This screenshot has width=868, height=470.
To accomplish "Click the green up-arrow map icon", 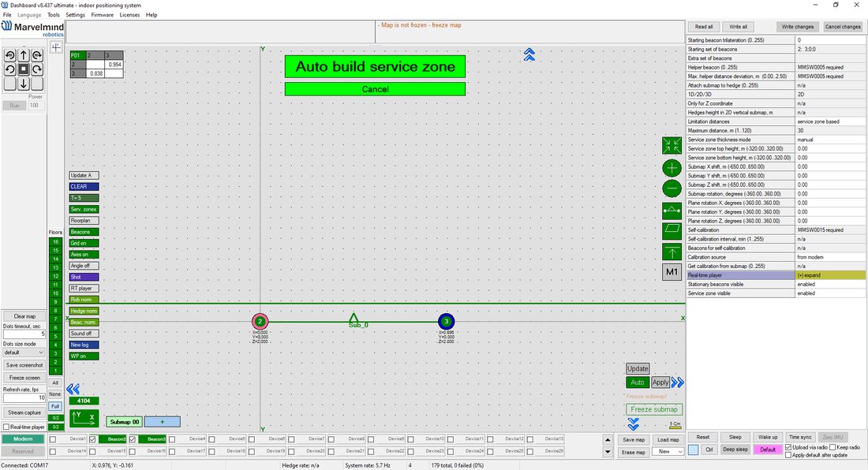I will pyautogui.click(x=672, y=252).
